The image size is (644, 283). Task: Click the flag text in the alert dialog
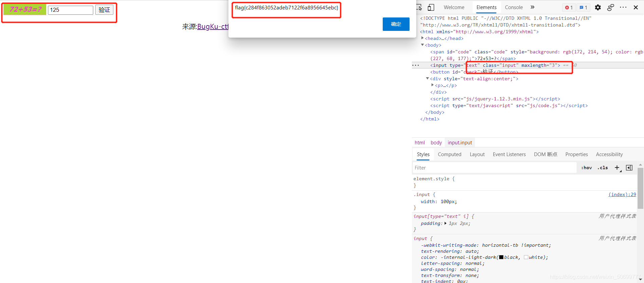tap(286, 8)
